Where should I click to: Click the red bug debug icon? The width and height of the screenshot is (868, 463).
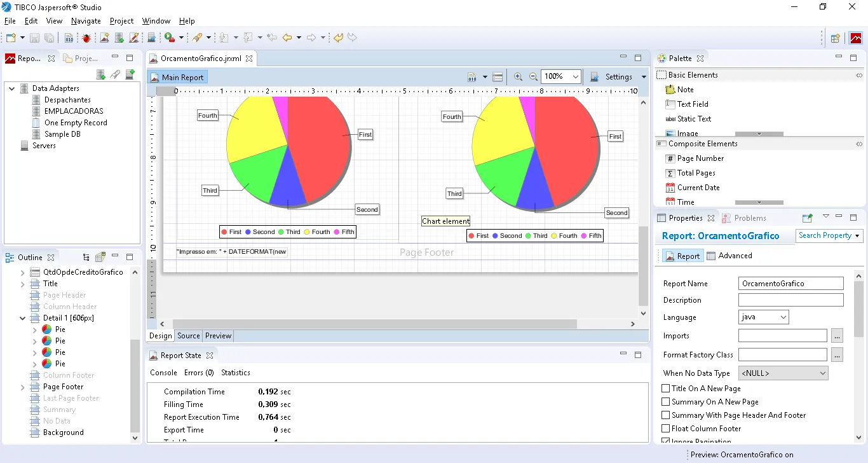click(x=86, y=38)
